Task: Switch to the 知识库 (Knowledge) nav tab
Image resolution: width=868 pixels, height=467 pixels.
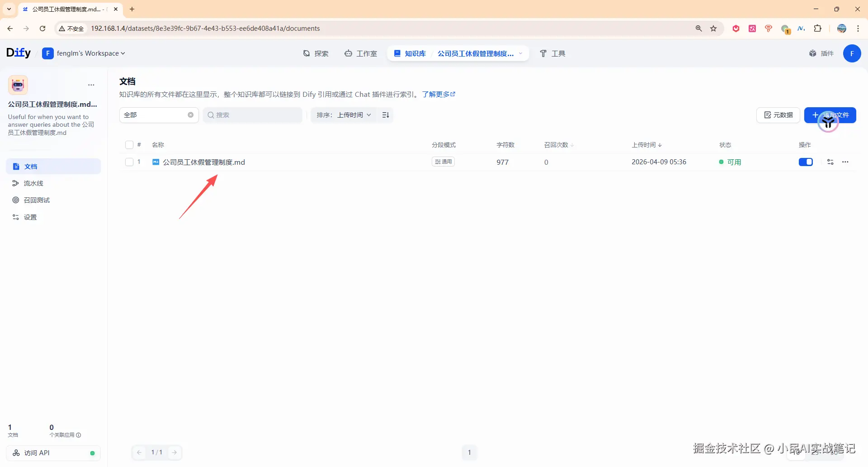Action: pos(410,53)
